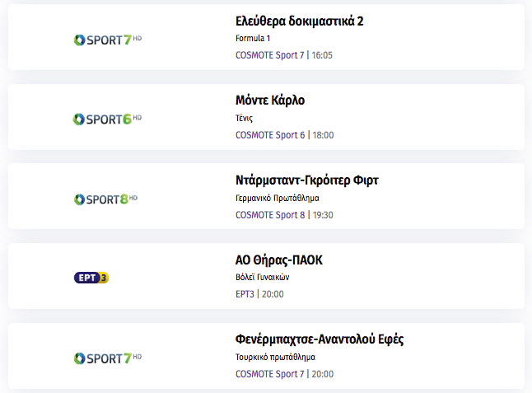Click the SPORT6 HD channel logo

point(107,119)
